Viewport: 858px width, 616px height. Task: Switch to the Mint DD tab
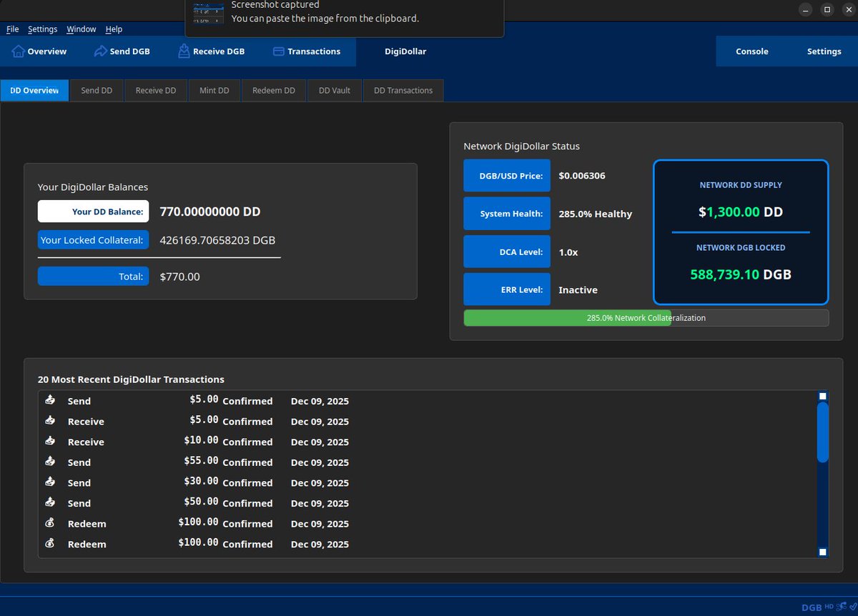tap(214, 91)
